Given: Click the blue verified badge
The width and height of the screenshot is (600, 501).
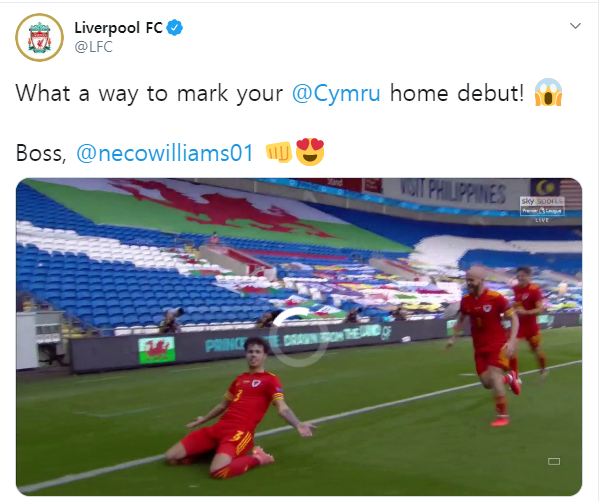Looking at the screenshot, I should pos(175,28).
